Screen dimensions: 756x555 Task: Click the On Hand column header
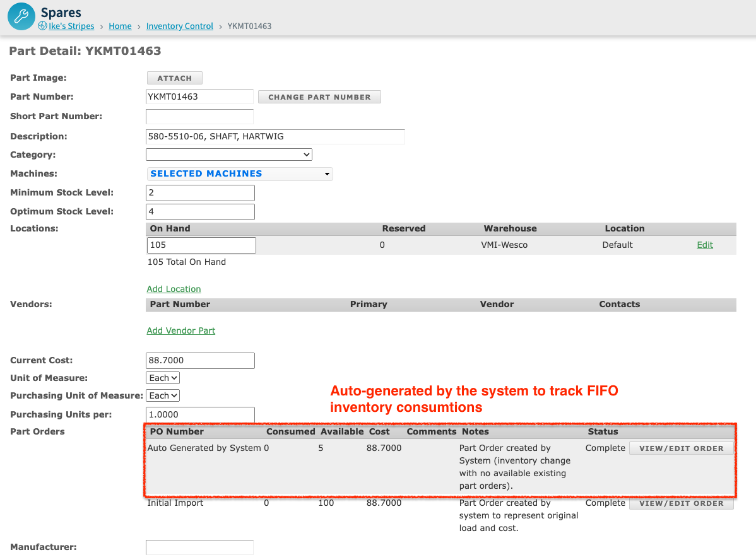pos(170,229)
